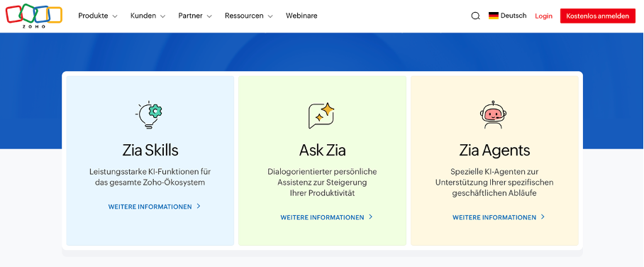
Task: Click the Zia Skills heading
Action: (x=150, y=151)
